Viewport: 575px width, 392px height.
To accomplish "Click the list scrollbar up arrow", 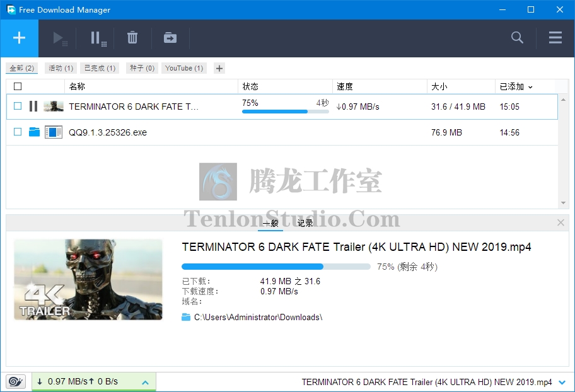I will pyautogui.click(x=563, y=100).
